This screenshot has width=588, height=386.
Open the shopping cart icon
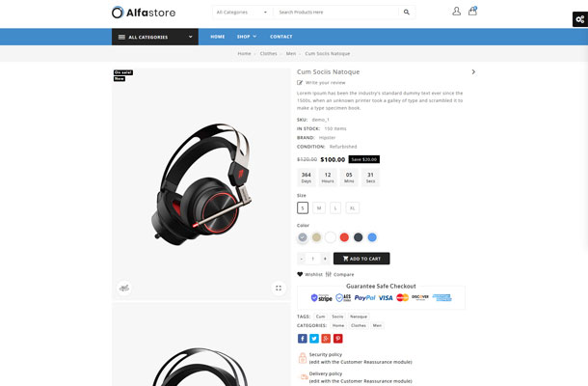[472, 11]
